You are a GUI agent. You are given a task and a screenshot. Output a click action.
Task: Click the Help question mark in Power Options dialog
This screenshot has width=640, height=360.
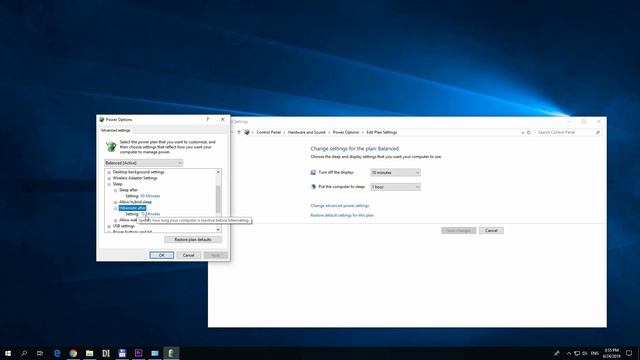click(207, 119)
